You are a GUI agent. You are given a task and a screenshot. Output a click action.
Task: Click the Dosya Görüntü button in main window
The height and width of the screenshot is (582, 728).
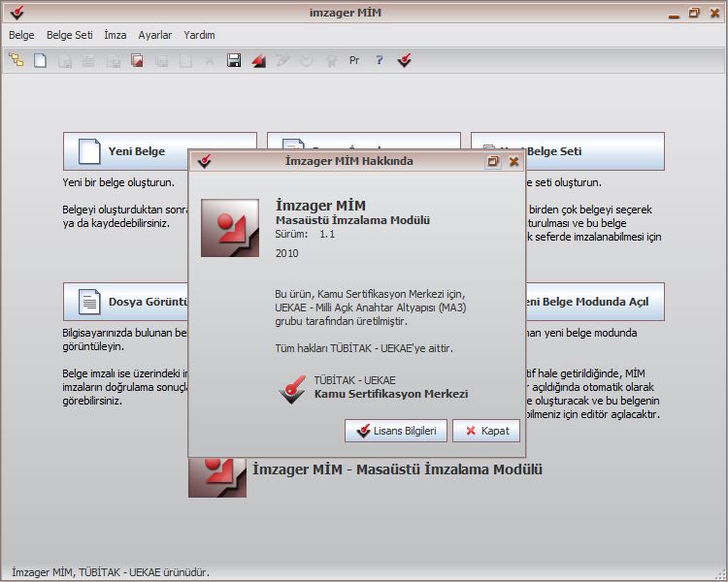125,302
